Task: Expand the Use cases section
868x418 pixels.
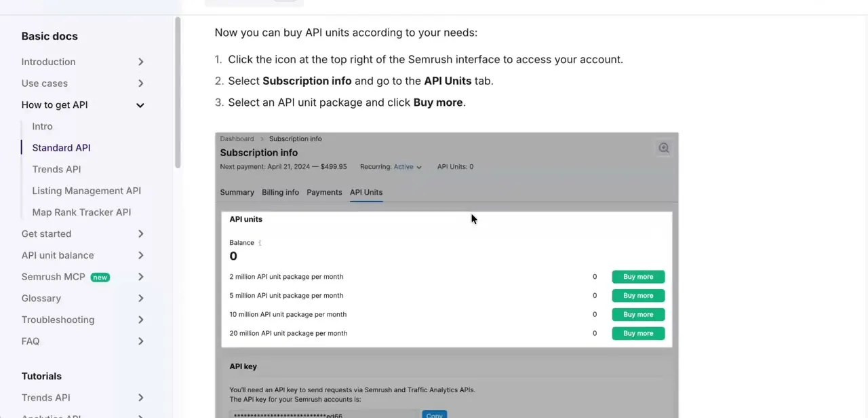Action: 140,83
